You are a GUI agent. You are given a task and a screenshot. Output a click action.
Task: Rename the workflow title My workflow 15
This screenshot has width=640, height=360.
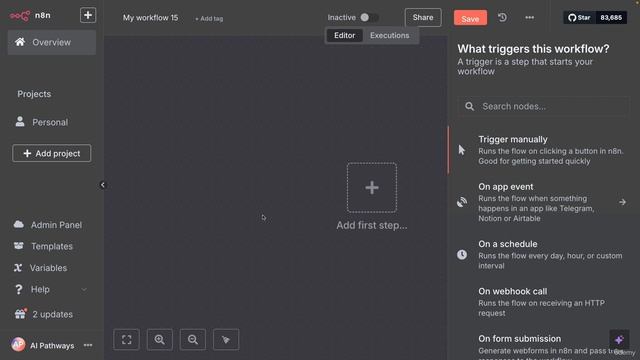click(150, 18)
